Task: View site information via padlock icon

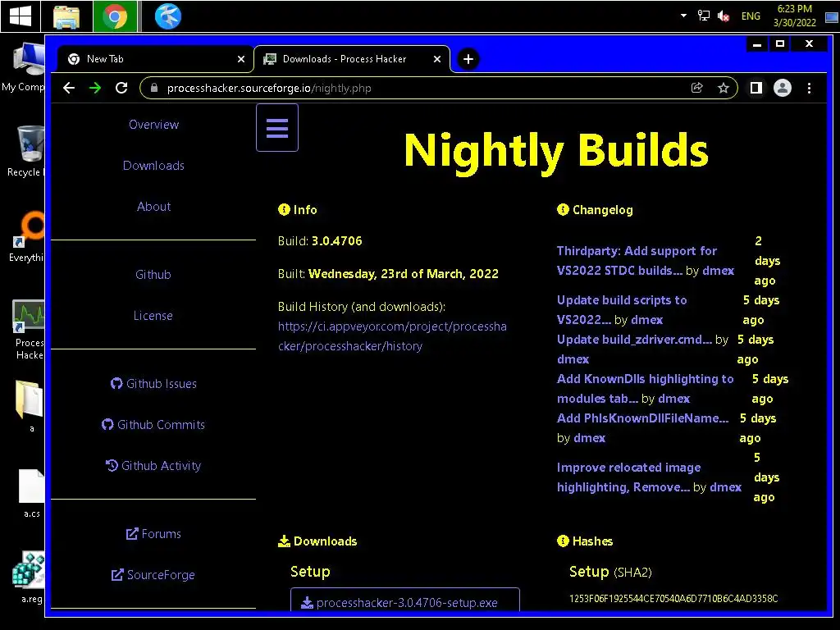Action: tap(154, 88)
